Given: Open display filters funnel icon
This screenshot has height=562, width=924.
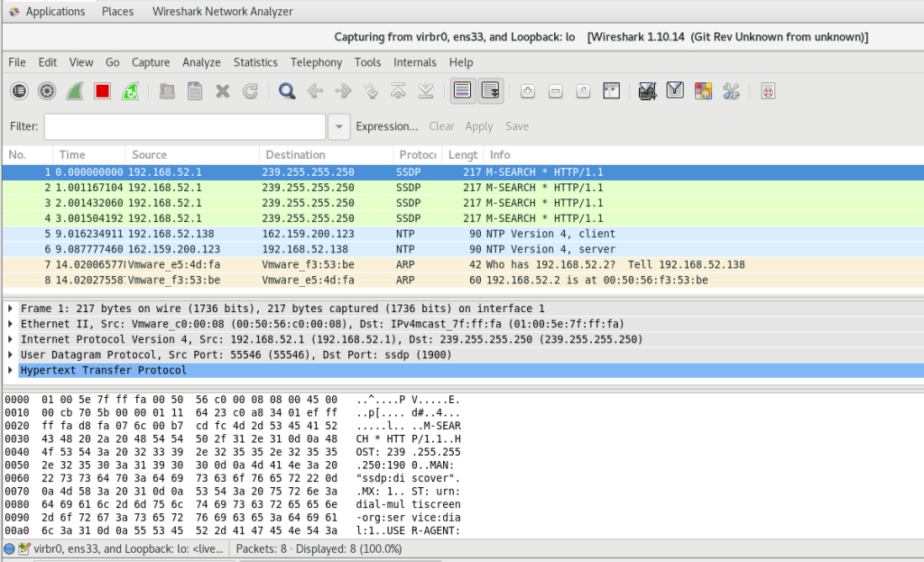Looking at the screenshot, I should click(x=675, y=91).
